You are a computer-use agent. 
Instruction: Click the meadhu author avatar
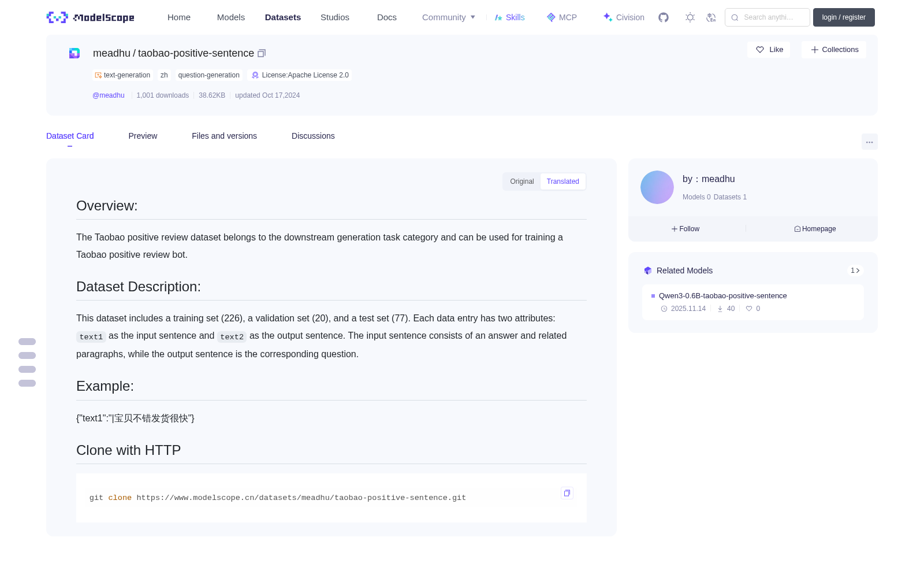[x=657, y=187]
